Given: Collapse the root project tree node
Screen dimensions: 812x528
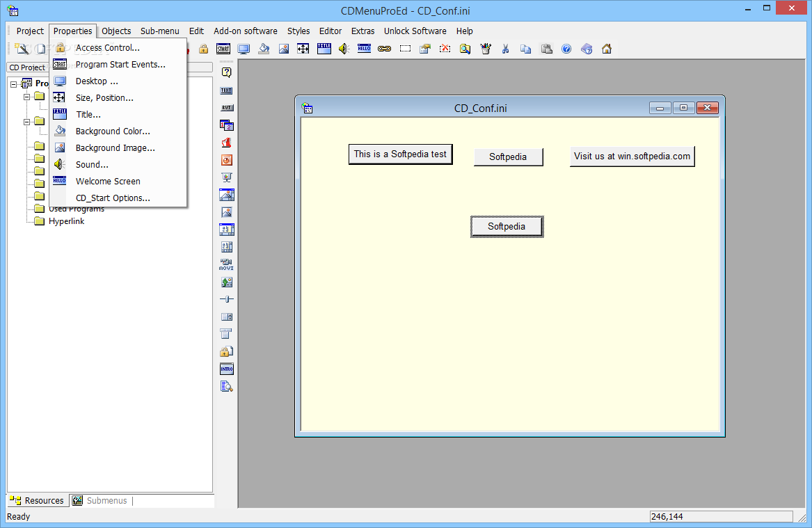Looking at the screenshot, I should coord(14,84).
